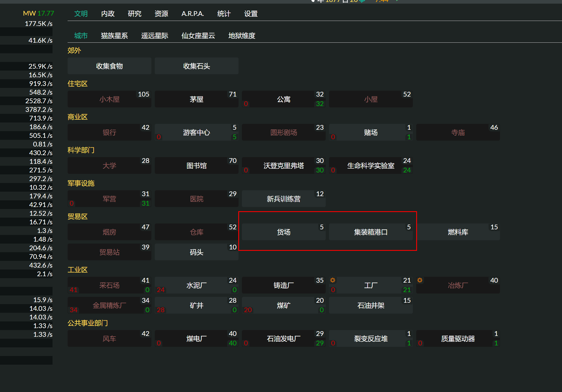Build another 铸造厂
The width and height of the screenshot is (562, 392).
click(284, 285)
